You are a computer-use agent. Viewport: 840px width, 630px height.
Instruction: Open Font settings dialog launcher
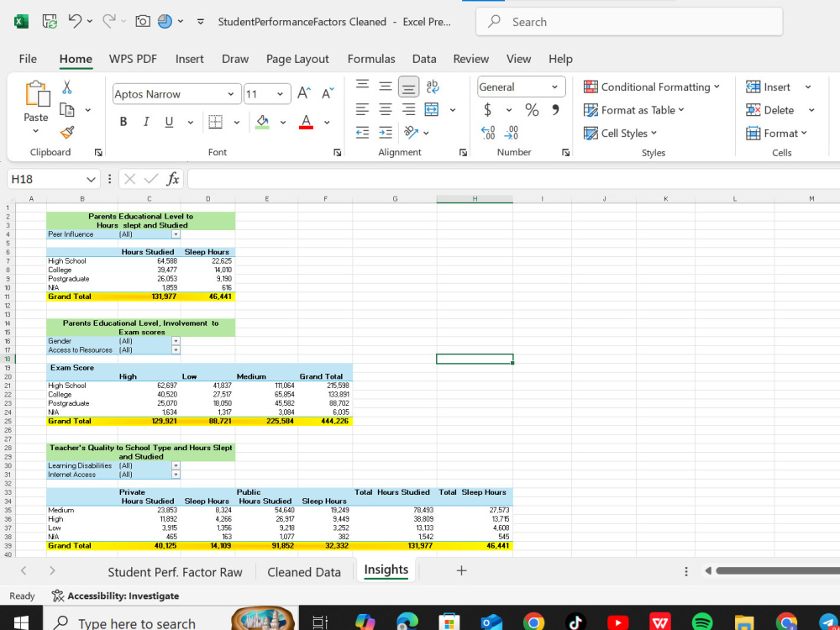[x=338, y=153]
